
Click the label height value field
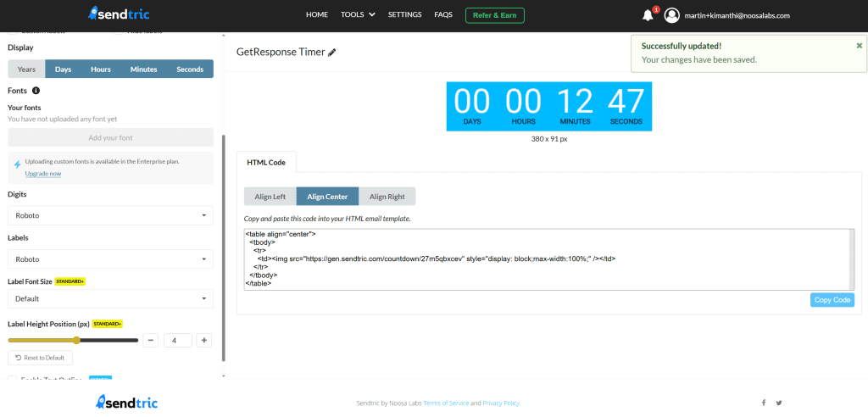[x=178, y=341]
